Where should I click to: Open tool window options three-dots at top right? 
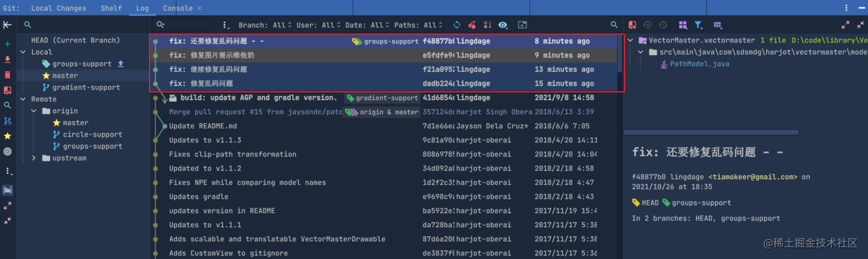coord(846,8)
